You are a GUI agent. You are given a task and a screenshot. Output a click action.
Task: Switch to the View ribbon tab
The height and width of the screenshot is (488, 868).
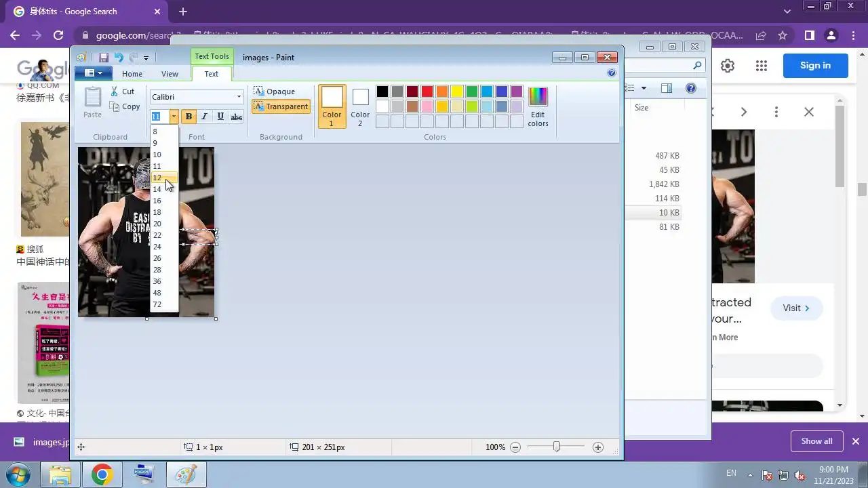[170, 74]
